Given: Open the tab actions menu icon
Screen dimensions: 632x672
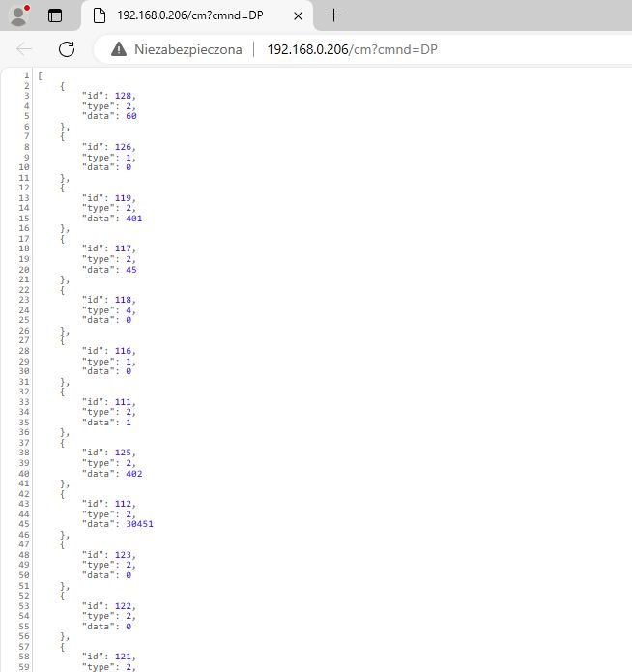Looking at the screenshot, I should coord(55,15).
